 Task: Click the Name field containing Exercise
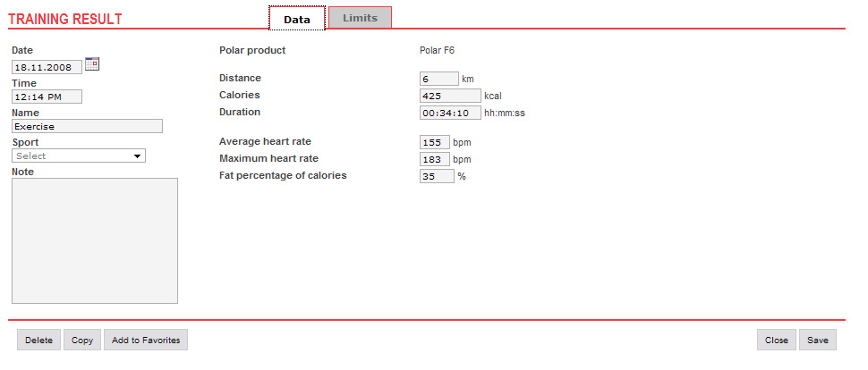[87, 126]
